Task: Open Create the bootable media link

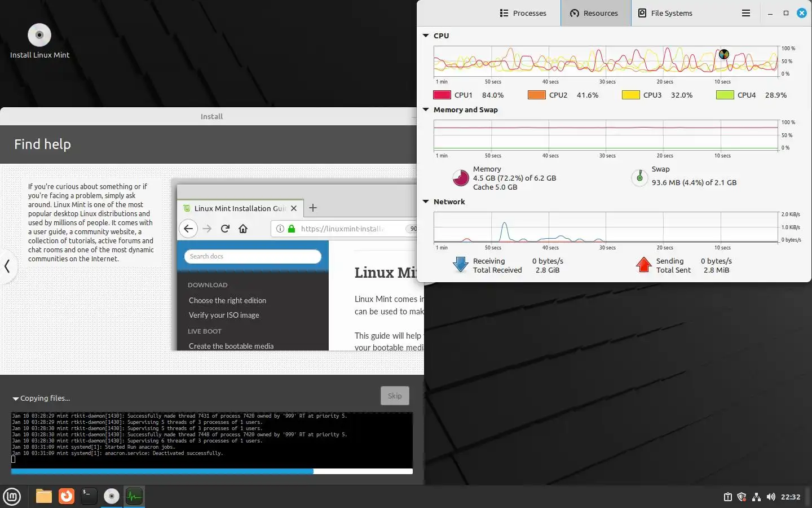Action: point(231,346)
